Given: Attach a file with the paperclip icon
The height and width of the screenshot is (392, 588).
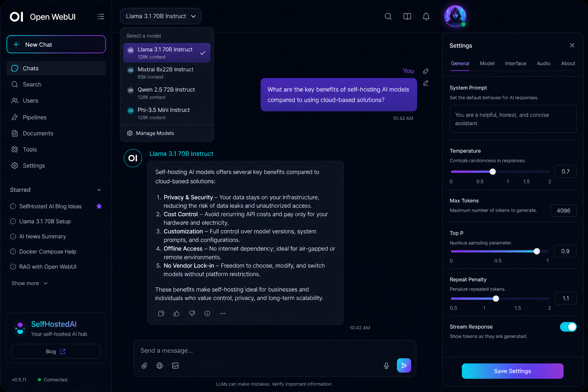Looking at the screenshot, I should [144, 366].
